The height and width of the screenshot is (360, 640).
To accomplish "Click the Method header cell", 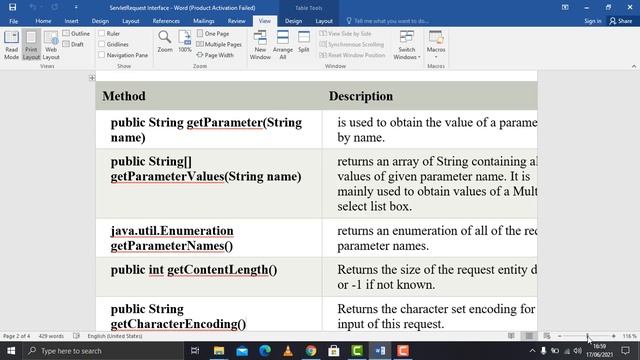I will click(x=209, y=96).
